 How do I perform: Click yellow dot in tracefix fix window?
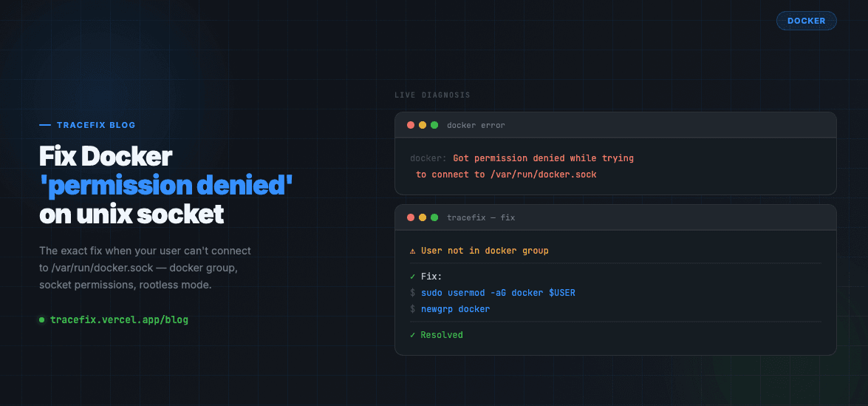(423, 217)
